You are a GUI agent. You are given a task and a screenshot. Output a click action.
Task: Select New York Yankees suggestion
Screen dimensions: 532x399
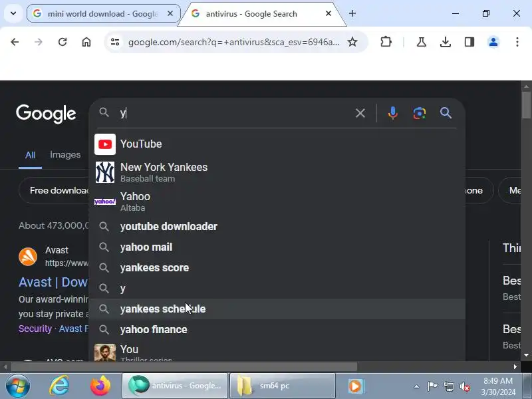[277, 172]
